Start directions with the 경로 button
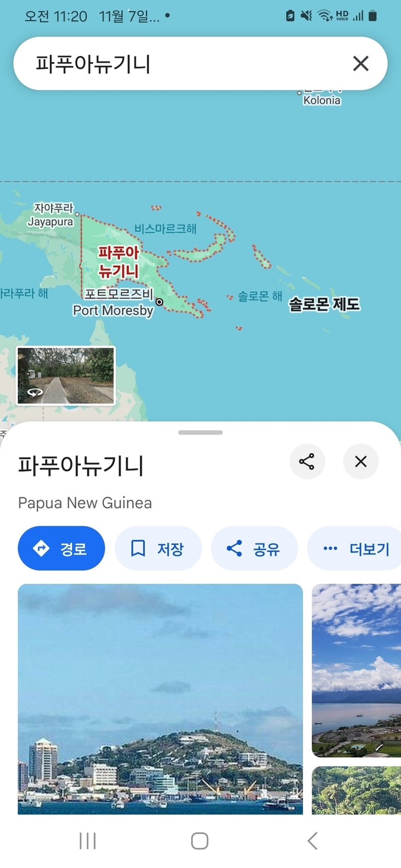Viewport: 401px width, 868px height. (61, 548)
